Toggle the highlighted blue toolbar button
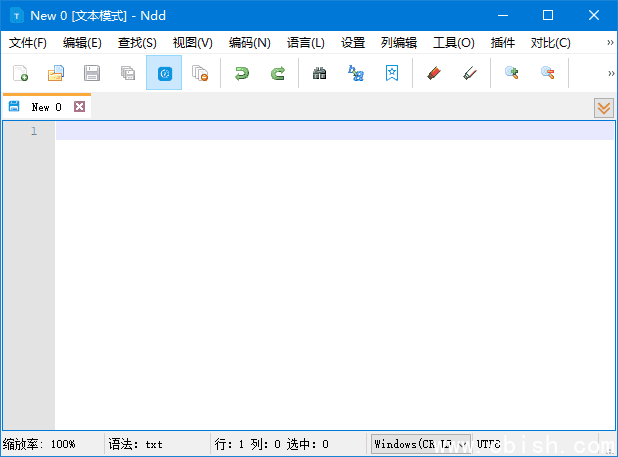This screenshot has width=618, height=457. tap(164, 73)
